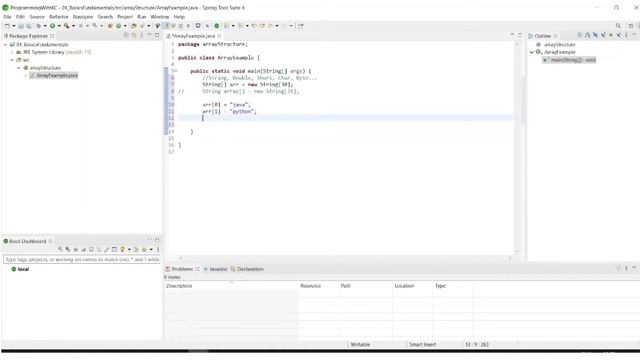This screenshot has width=640, height=360.
Task: Collapse ArrayExample class in Outline
Action: (x=532, y=52)
